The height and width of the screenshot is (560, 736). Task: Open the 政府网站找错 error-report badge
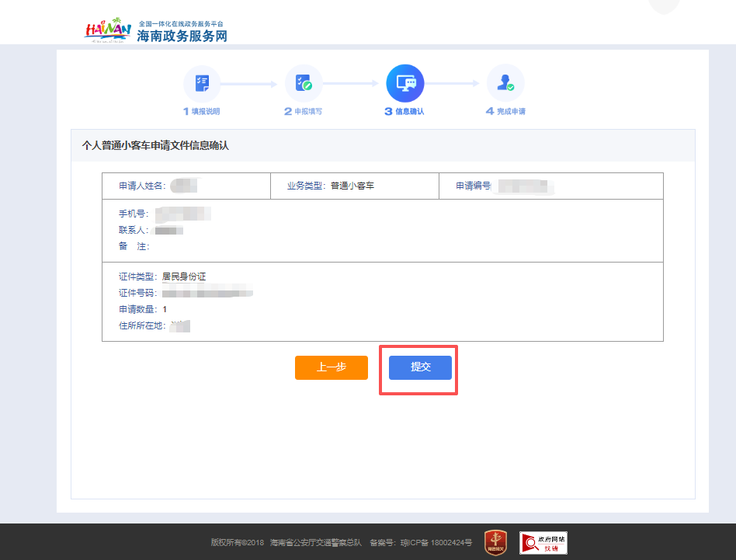tap(543, 543)
